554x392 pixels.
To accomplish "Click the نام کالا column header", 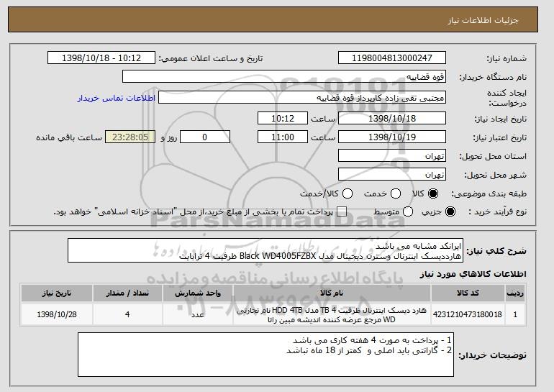I will point(332,293).
